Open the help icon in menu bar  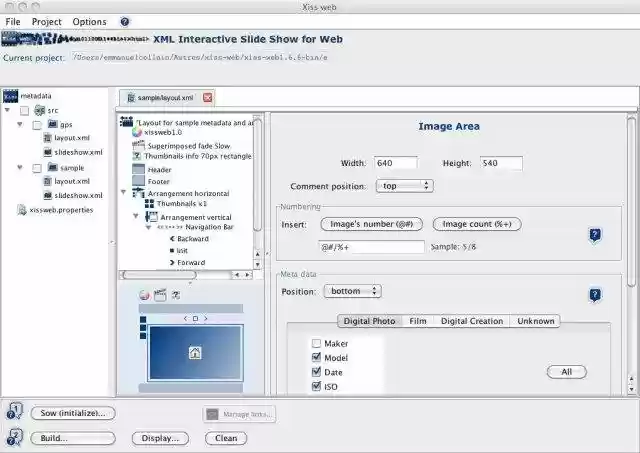(x=125, y=22)
